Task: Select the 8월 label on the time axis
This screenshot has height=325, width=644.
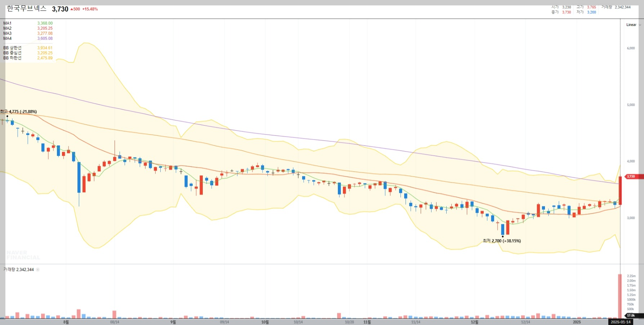Action: tap(66, 322)
